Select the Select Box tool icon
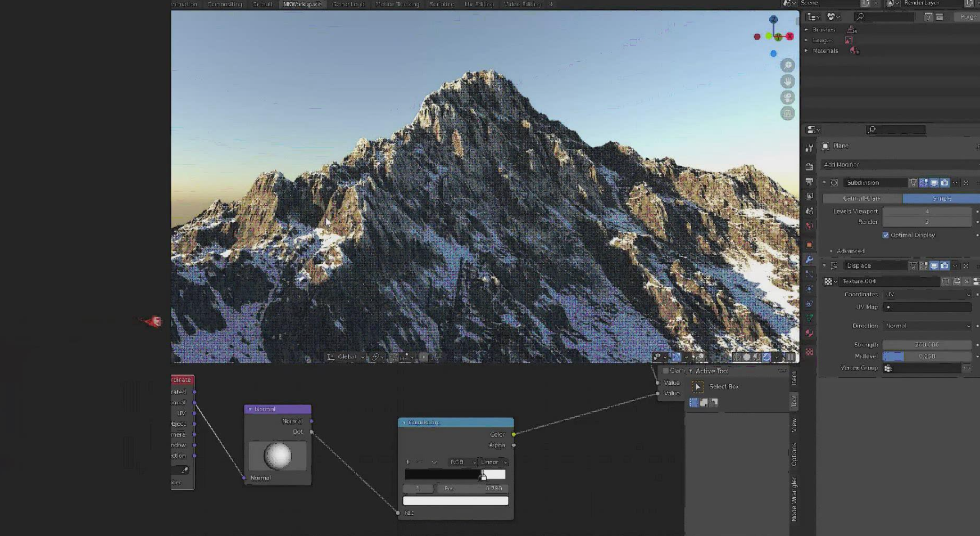 [697, 386]
